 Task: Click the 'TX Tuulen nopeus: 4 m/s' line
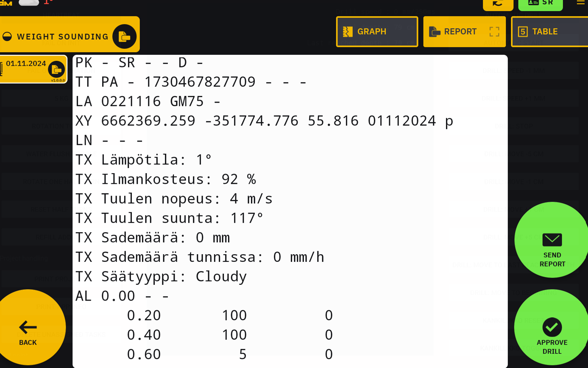[x=174, y=199]
